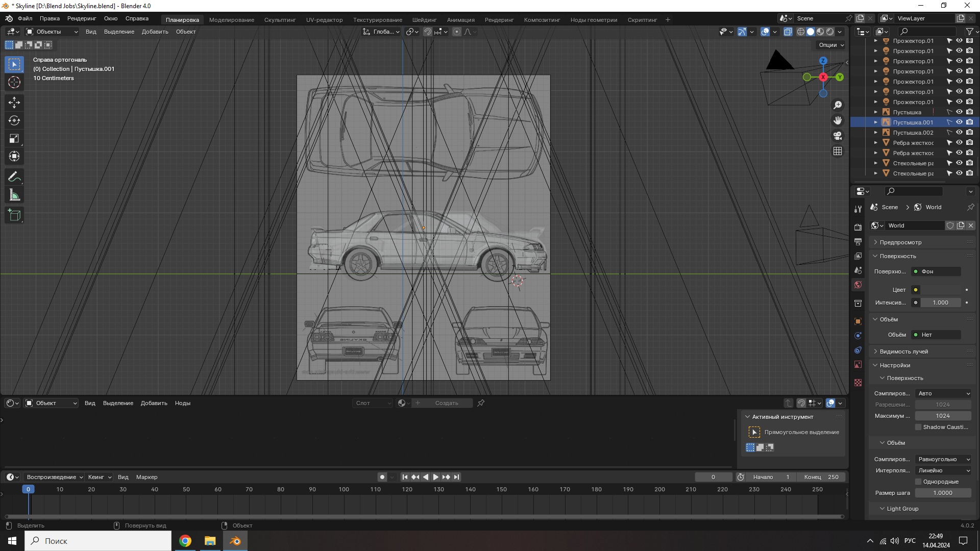
Task: Expand the Предпросмотр panel
Action: tap(900, 242)
